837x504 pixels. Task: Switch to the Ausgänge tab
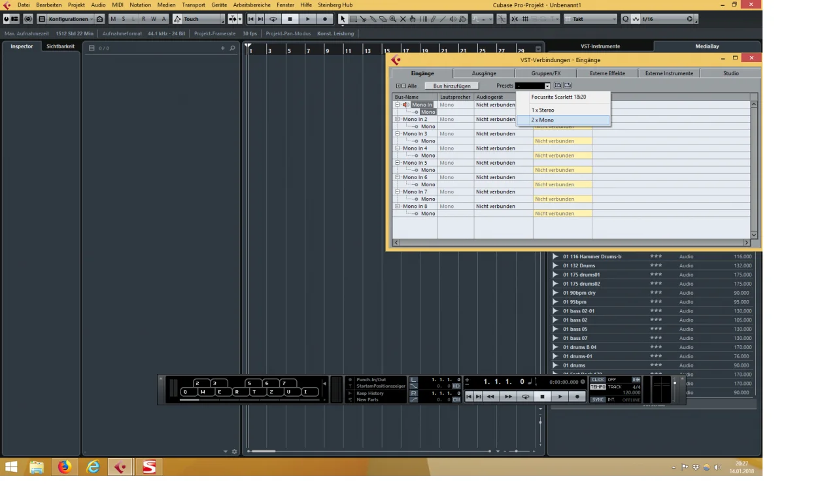[484, 73]
